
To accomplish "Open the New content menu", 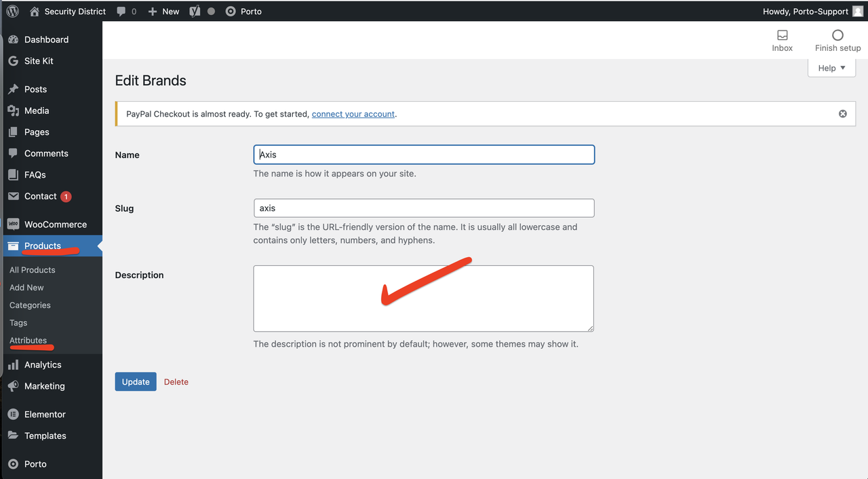I will pyautogui.click(x=163, y=12).
